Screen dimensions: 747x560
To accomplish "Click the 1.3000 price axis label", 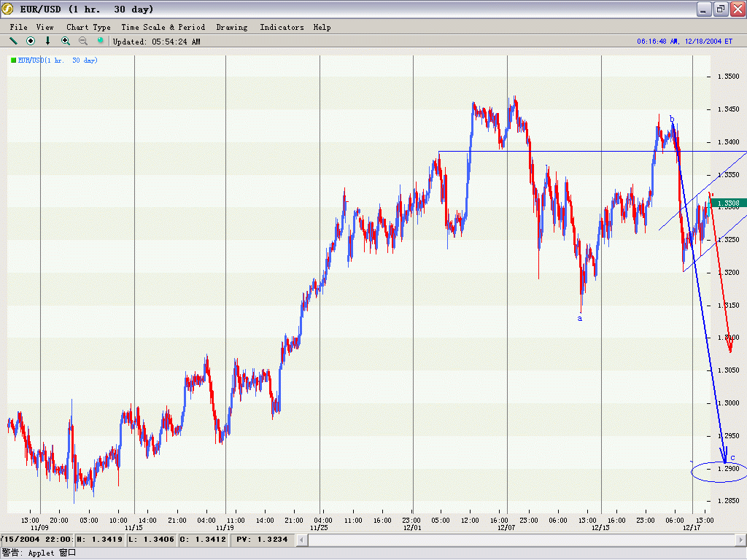I will (x=729, y=402).
